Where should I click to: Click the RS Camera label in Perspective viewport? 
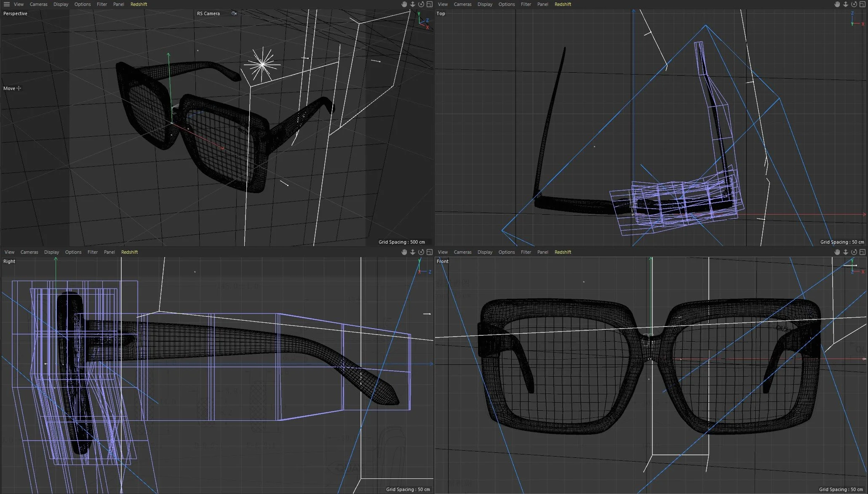208,13
